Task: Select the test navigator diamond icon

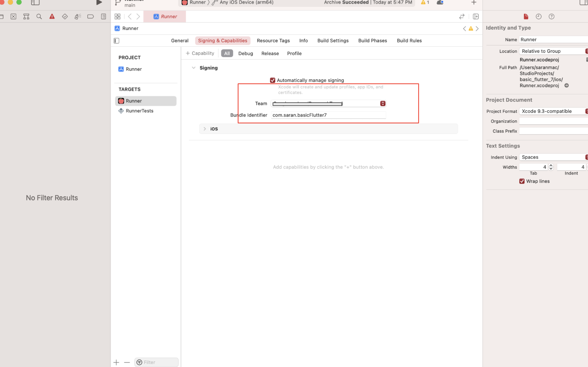Action: click(65, 16)
